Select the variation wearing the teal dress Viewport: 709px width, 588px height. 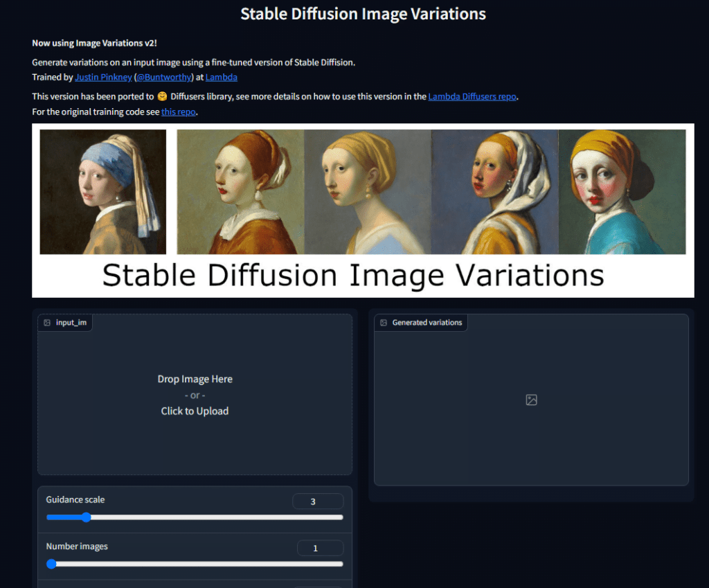pyautogui.click(x=621, y=192)
